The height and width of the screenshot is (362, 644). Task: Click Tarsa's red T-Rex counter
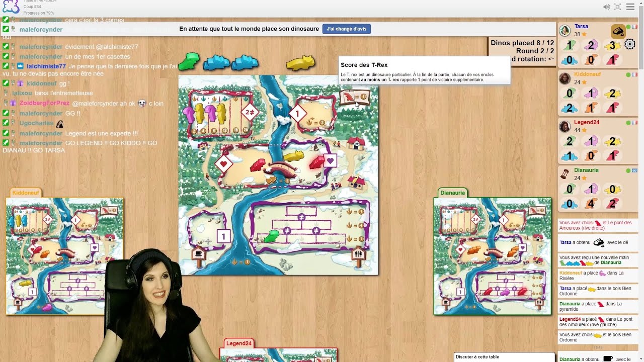[x=612, y=60]
